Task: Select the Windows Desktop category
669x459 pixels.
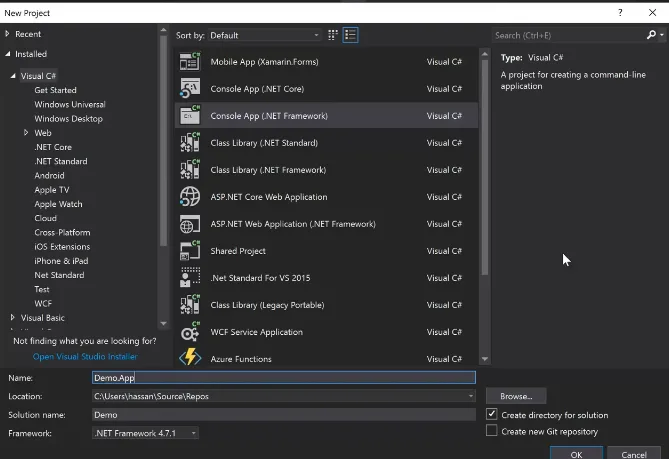Action: coord(68,119)
